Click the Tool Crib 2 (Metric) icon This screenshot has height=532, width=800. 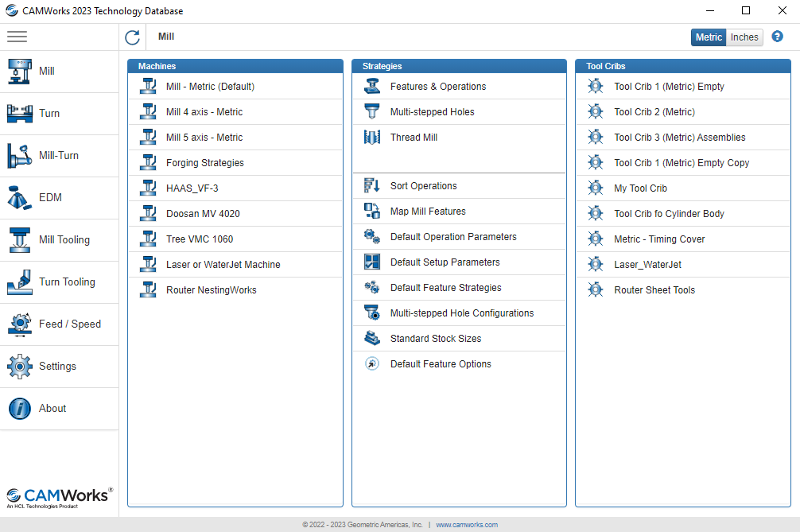tap(596, 111)
